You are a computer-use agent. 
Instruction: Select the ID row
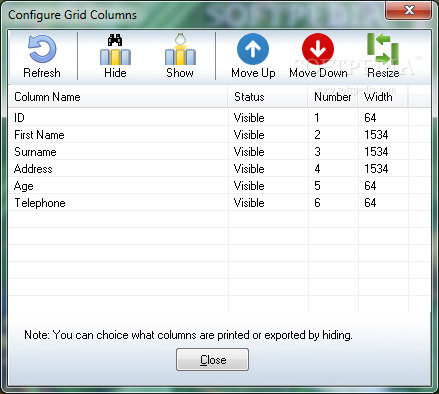pyautogui.click(x=219, y=118)
